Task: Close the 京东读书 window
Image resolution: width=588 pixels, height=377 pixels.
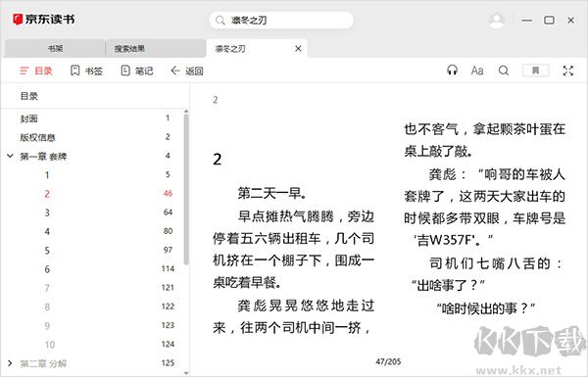Action: (x=570, y=21)
